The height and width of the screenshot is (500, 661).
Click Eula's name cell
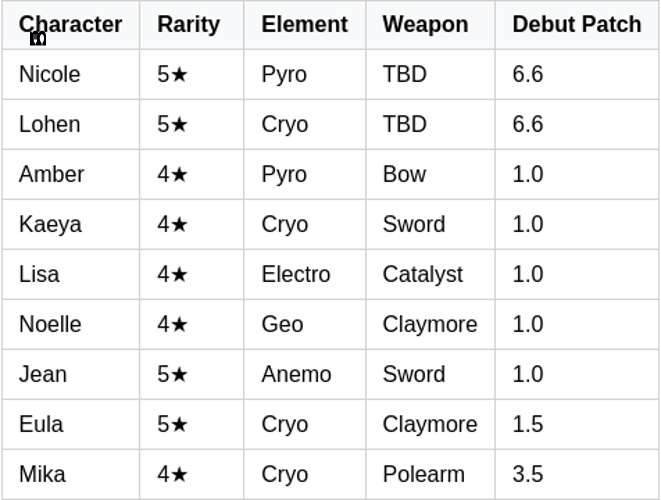tap(41, 424)
